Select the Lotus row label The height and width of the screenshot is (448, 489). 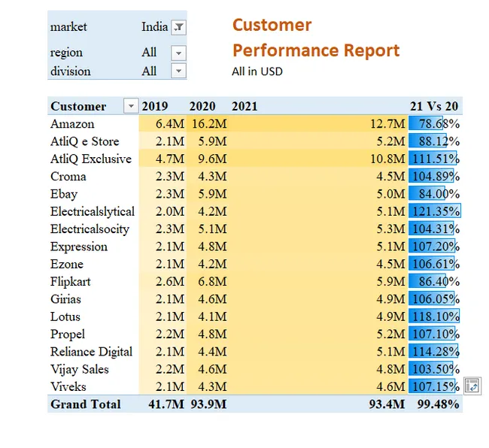[65, 316]
